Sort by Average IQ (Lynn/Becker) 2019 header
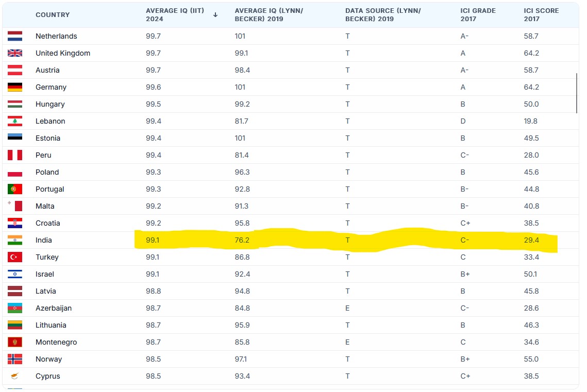The image size is (587, 392). coord(269,14)
